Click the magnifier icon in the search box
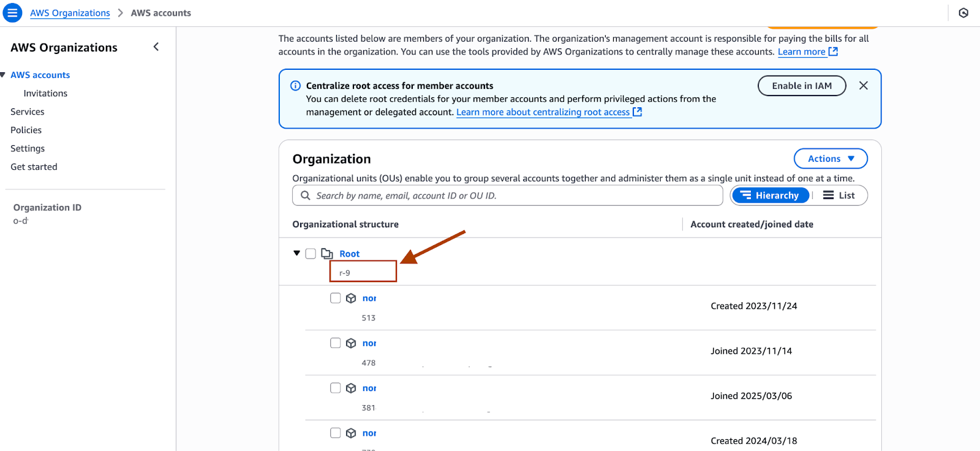The width and height of the screenshot is (980, 451). (305, 195)
